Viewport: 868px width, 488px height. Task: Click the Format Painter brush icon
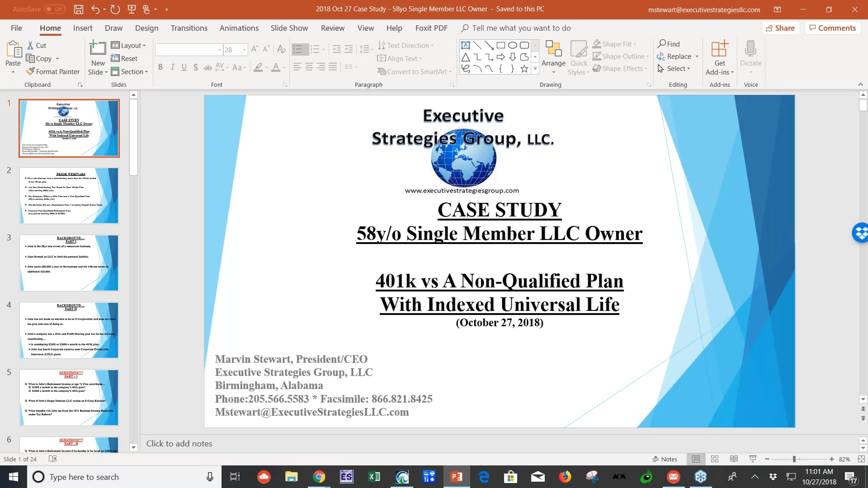coord(30,72)
